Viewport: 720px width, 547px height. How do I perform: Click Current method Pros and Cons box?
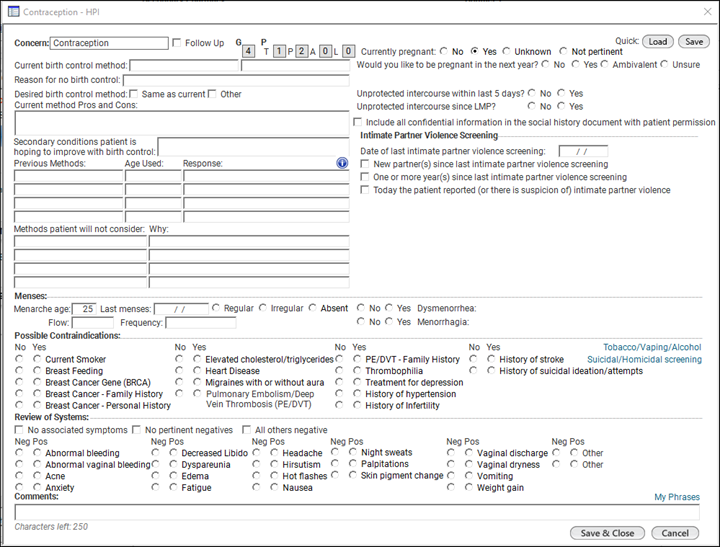(182, 123)
